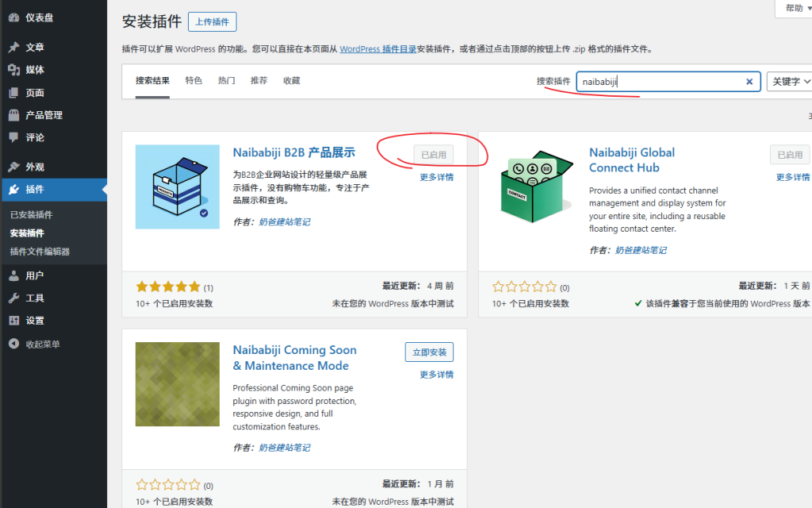The height and width of the screenshot is (508, 812).
Task: Open the WordPress 插件目录 link
Action: tap(377, 49)
